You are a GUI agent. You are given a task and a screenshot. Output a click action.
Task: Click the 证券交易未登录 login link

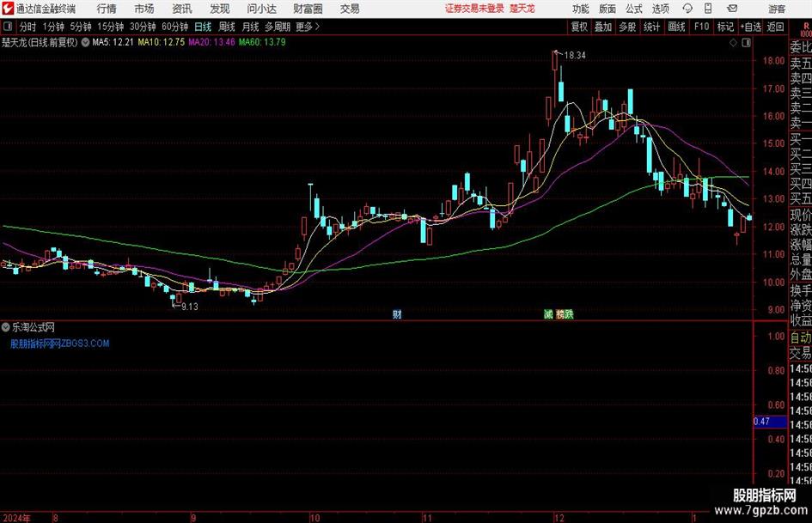coord(474,9)
